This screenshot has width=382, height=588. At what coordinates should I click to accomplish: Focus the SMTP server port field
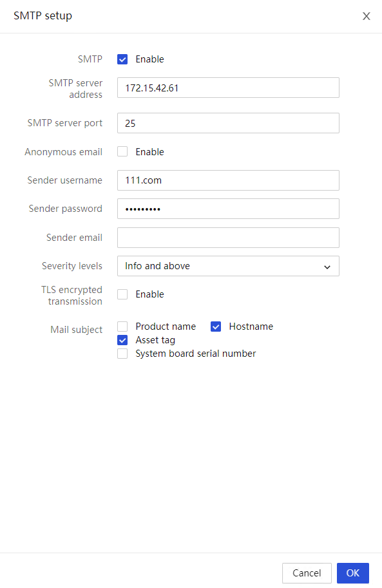point(228,123)
